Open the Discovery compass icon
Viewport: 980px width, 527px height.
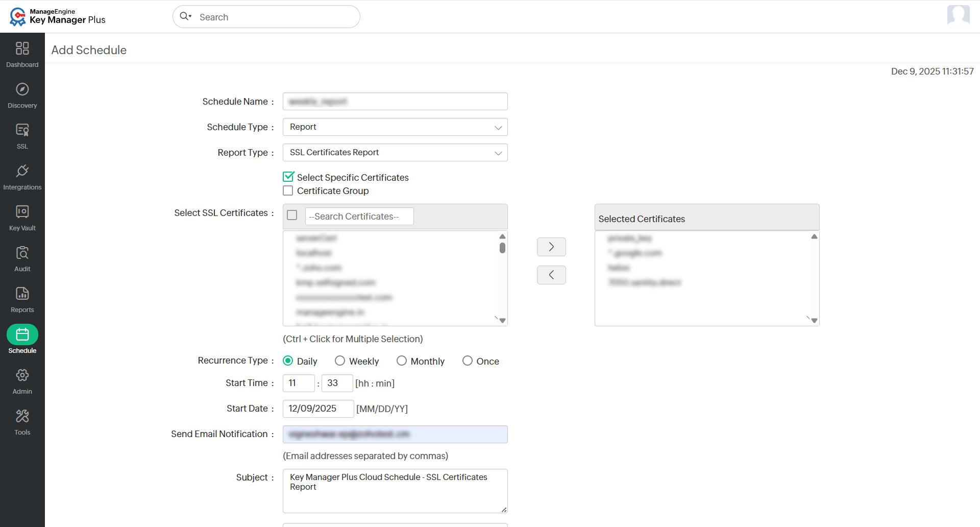pyautogui.click(x=22, y=89)
